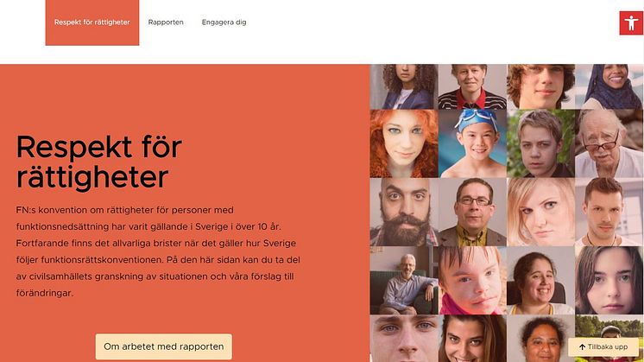Click the seated grey-haired man in armchair
Screen dimensions: 644x362
[404, 281]
